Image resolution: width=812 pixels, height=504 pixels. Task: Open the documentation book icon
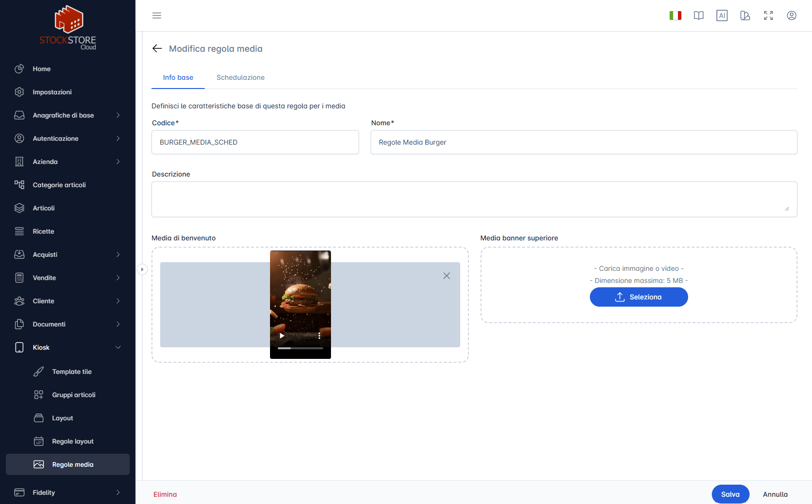698,15
